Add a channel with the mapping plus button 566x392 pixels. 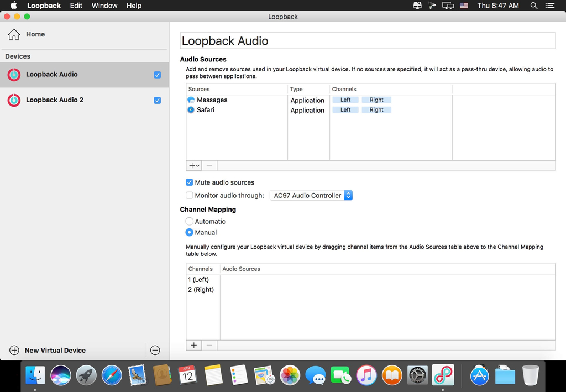pyautogui.click(x=194, y=346)
